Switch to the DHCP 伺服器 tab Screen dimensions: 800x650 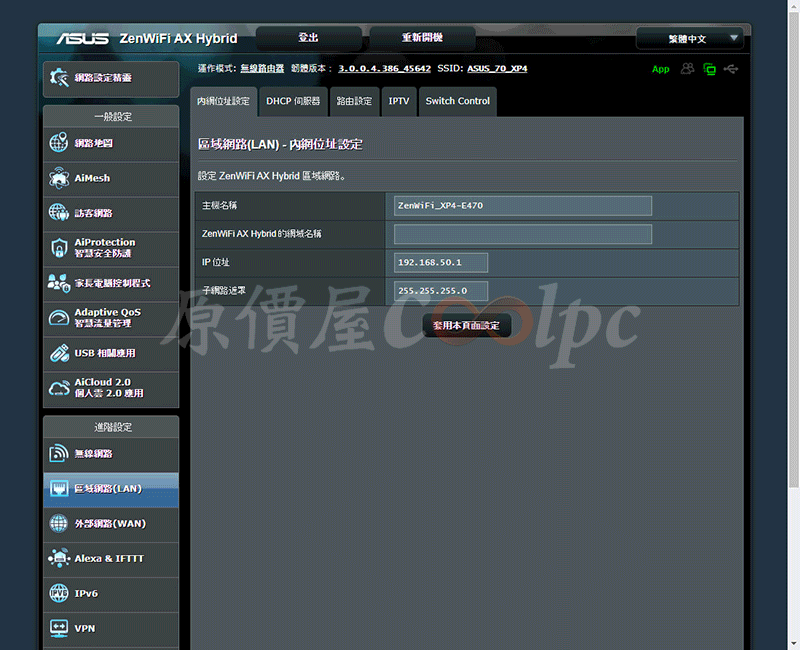click(x=293, y=101)
